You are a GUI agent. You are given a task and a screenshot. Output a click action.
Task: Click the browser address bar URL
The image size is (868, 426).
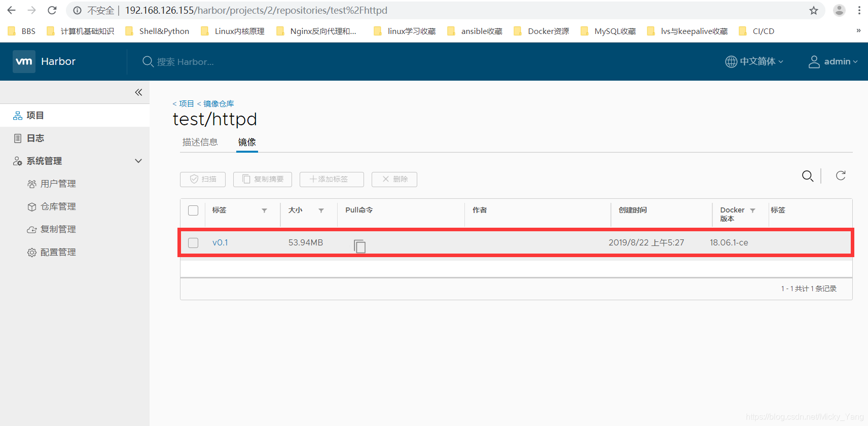tap(256, 11)
